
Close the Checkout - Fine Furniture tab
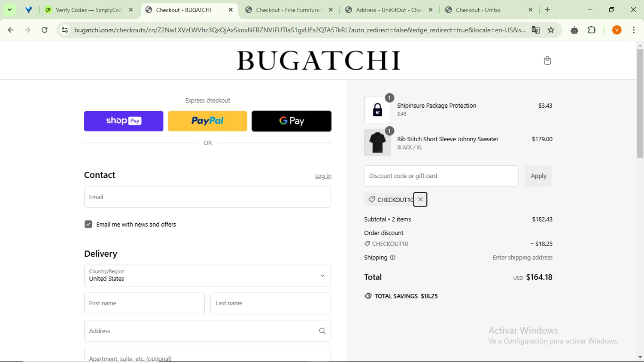coord(331,9)
